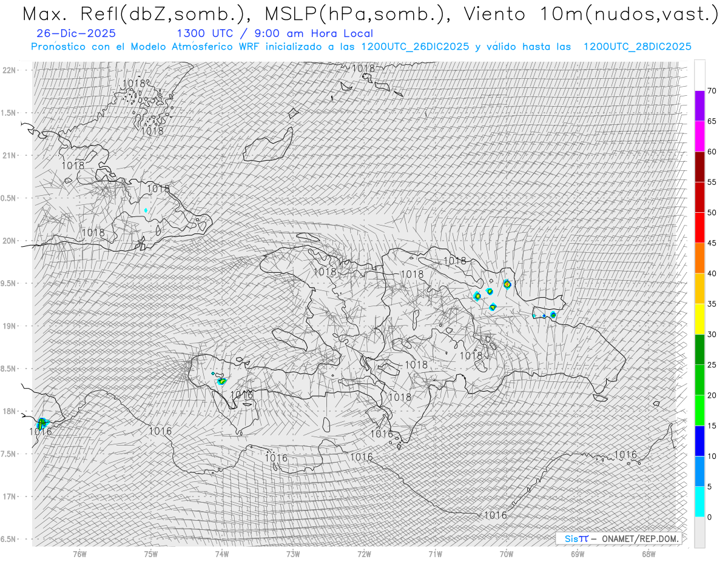Click the gold 35–40 dBZ legend segment

(x=699, y=289)
